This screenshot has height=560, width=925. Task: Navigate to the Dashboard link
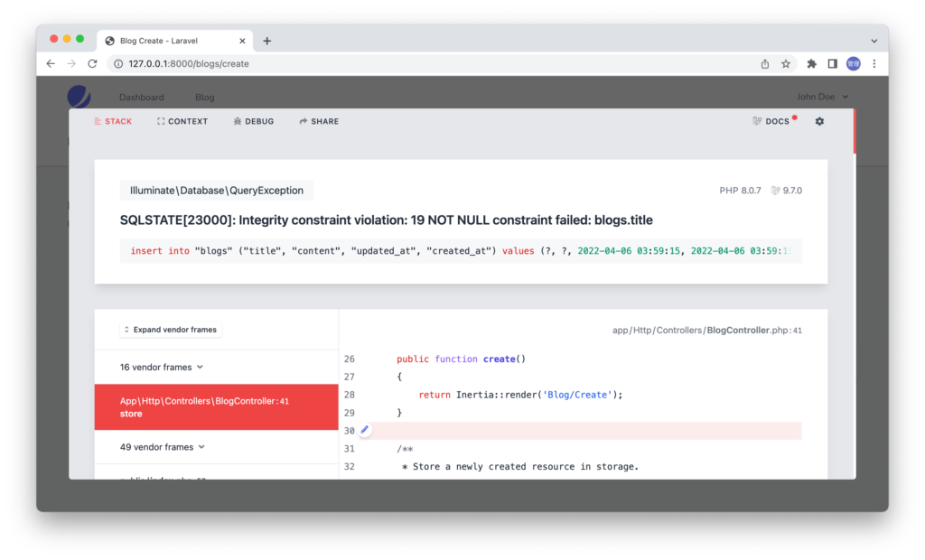click(x=142, y=97)
